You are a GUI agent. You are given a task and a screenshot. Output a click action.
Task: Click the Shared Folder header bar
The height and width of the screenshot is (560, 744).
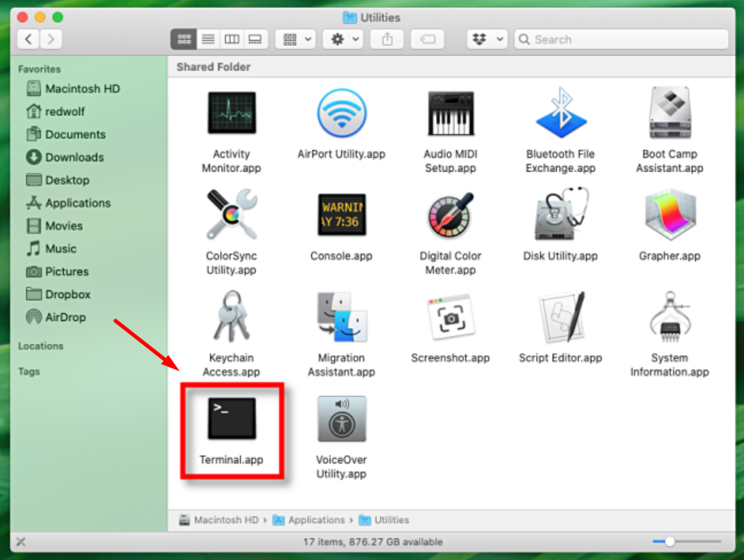[451, 67]
